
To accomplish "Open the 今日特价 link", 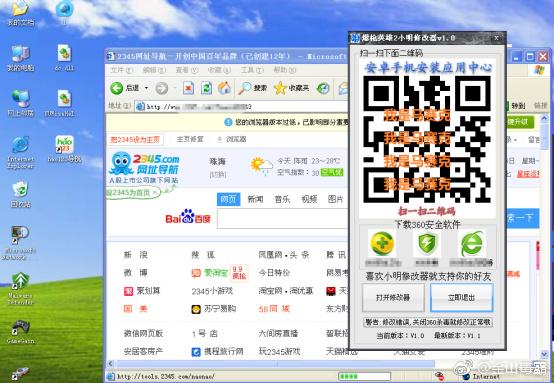I will [275, 273].
